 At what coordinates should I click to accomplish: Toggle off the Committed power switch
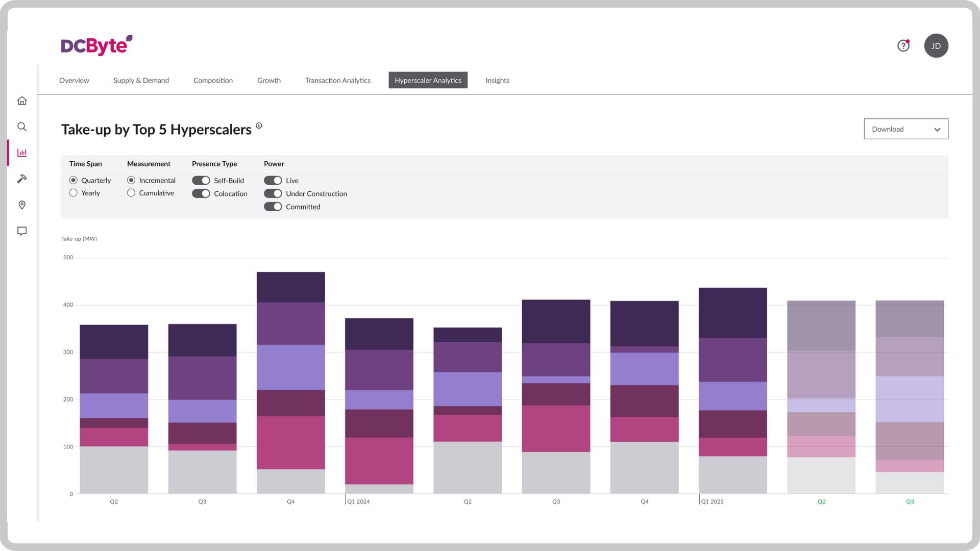(273, 207)
